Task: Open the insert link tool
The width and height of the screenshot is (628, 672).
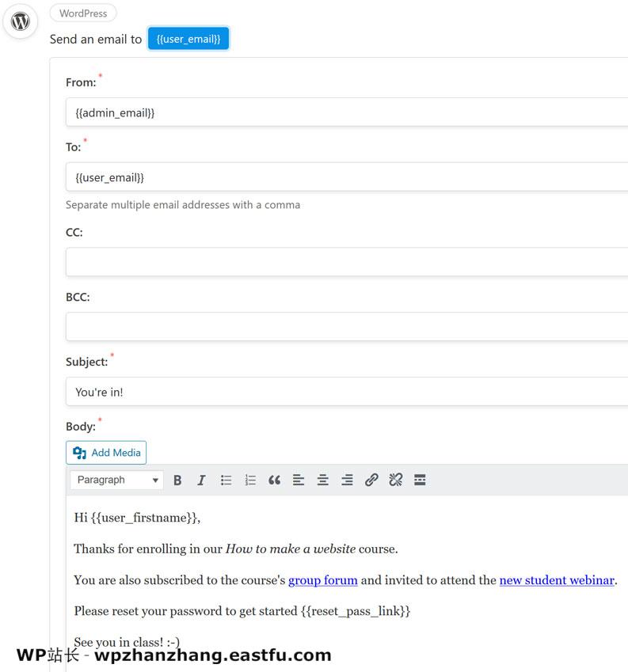Action: click(x=371, y=480)
